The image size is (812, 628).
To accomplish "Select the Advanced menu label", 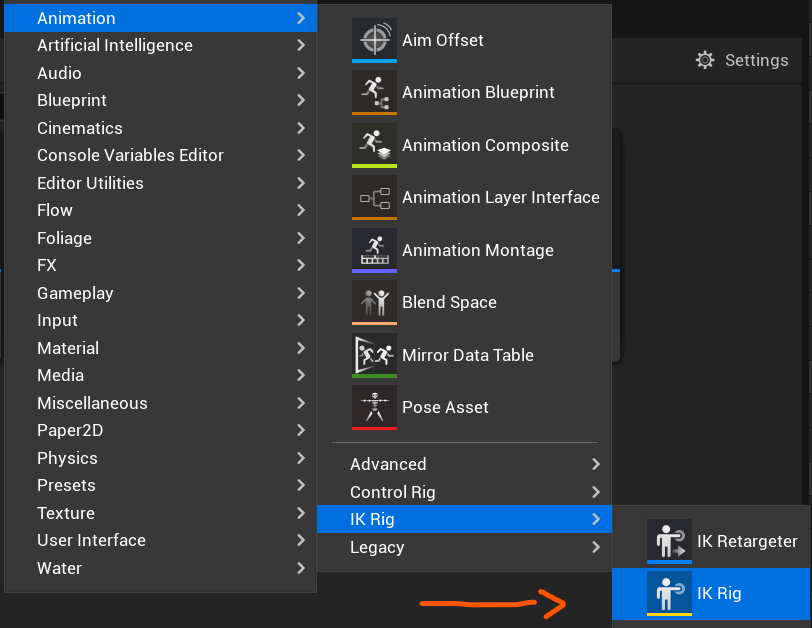I will tap(388, 464).
